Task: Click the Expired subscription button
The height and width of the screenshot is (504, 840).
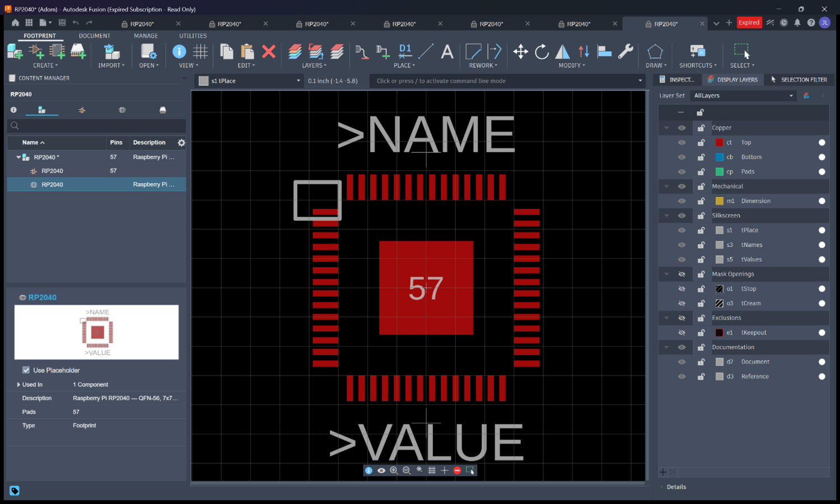Action: click(749, 22)
